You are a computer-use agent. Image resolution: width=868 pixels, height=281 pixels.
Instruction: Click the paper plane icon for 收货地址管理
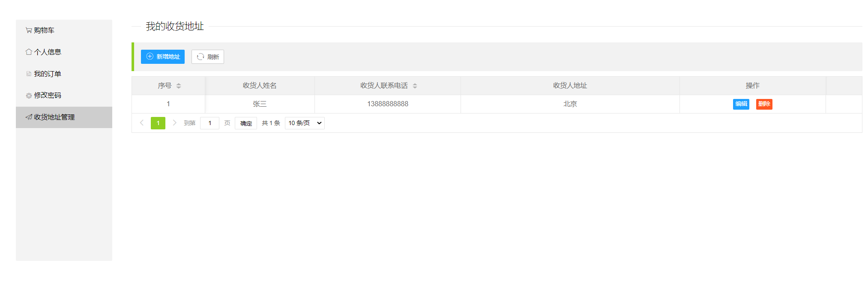(29, 117)
